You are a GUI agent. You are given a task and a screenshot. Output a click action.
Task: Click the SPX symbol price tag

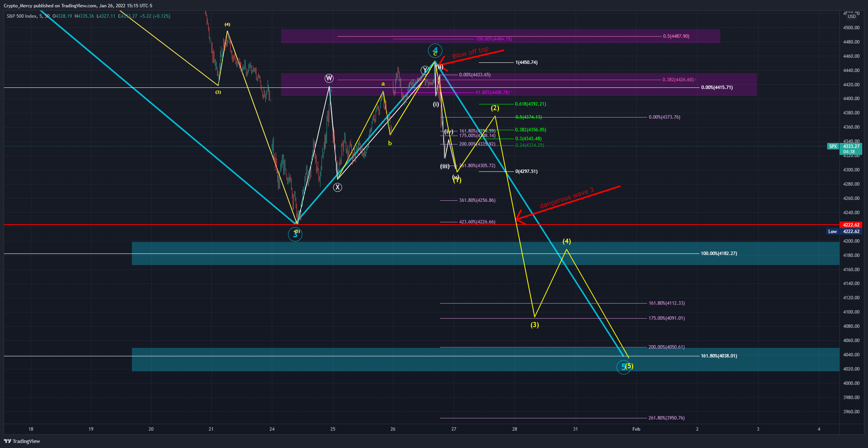833,146
